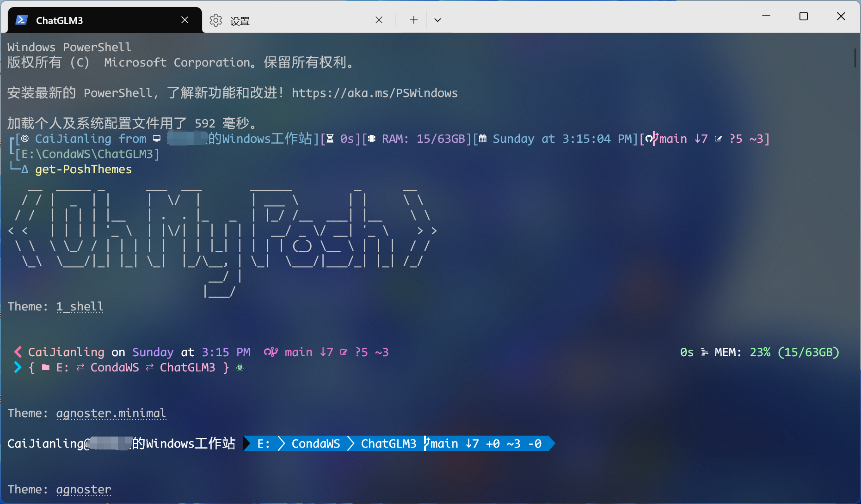Click the calendar icon before Sunday at 3:15:04 PM
Viewport: 861px width, 504px height.
tap(482, 139)
